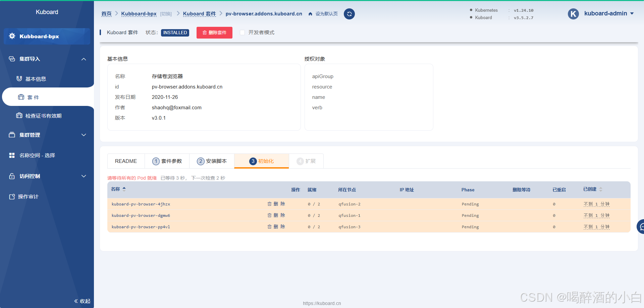
Task: Collapse the sidebar with 收起
Action: (82, 301)
